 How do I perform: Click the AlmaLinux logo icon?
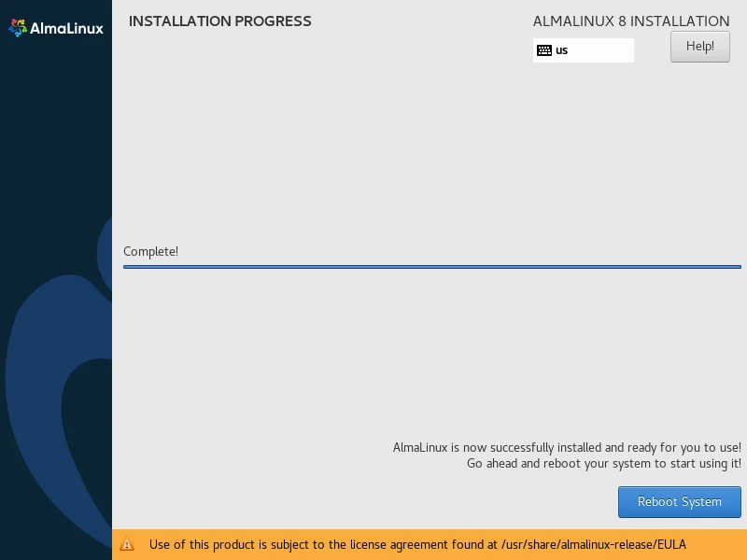click(x=18, y=28)
